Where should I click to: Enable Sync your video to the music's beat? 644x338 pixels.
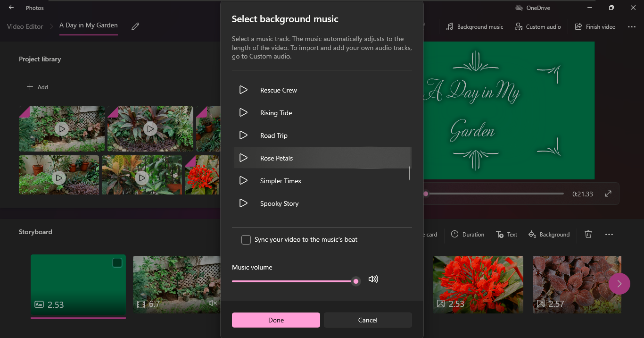[246, 239]
